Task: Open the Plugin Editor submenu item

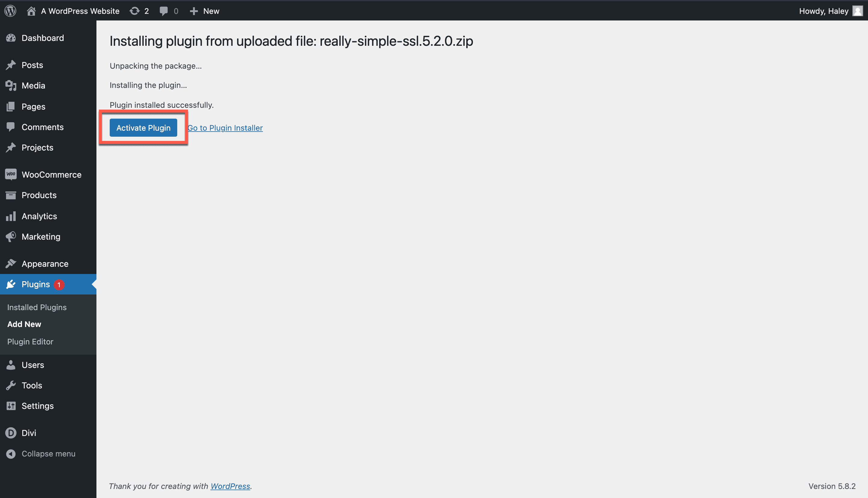Action: tap(30, 341)
